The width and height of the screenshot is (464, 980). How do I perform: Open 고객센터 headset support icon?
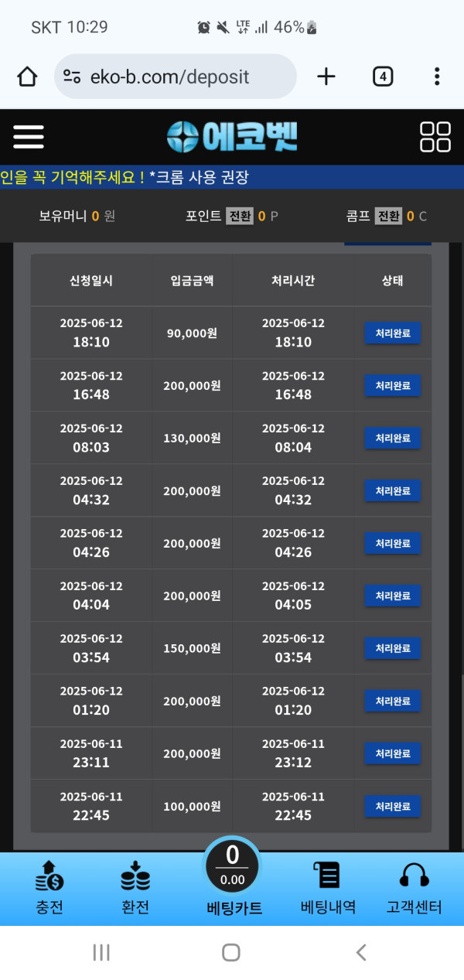coord(414,876)
